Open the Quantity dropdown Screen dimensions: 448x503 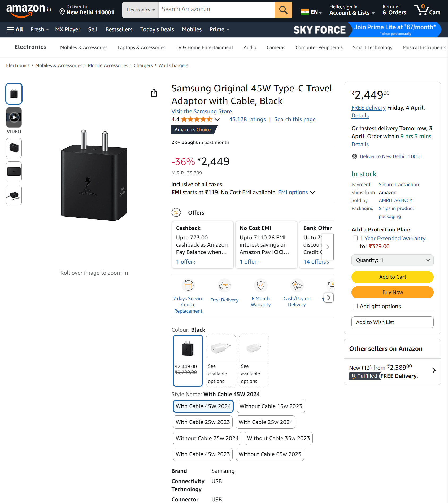(392, 260)
